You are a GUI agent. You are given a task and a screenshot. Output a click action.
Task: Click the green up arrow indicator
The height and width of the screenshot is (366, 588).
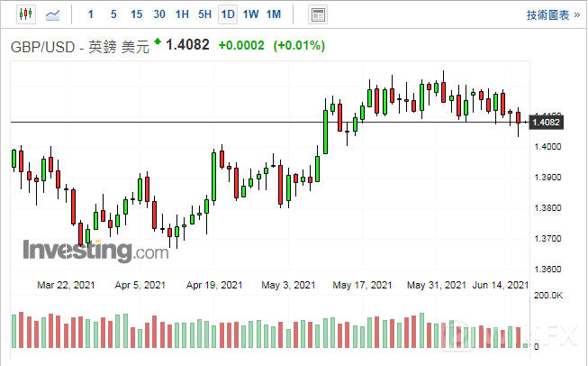tap(158, 41)
